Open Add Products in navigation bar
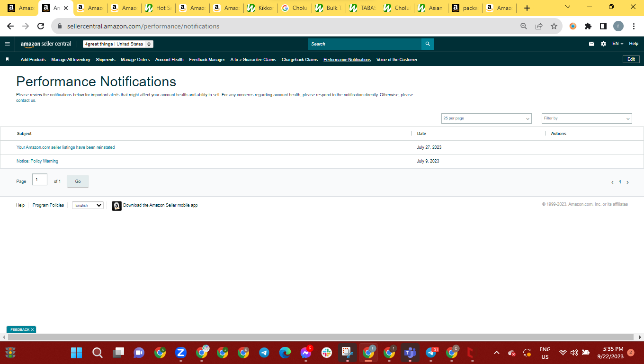 click(33, 60)
